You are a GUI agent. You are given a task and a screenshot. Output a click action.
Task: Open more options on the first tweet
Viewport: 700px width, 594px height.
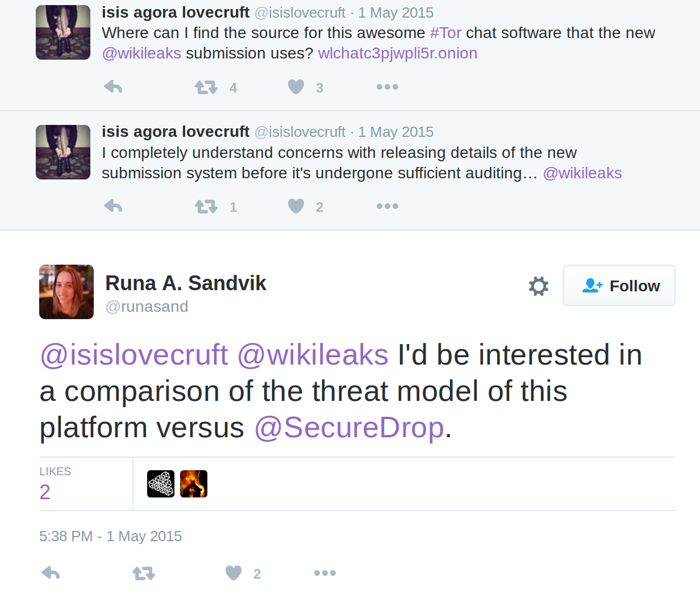pyautogui.click(x=388, y=87)
